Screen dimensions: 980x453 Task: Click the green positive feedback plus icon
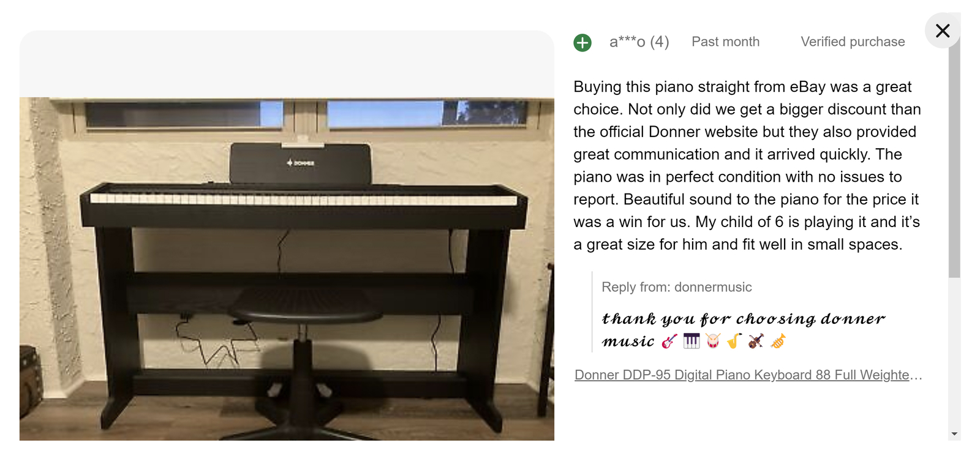(x=582, y=42)
